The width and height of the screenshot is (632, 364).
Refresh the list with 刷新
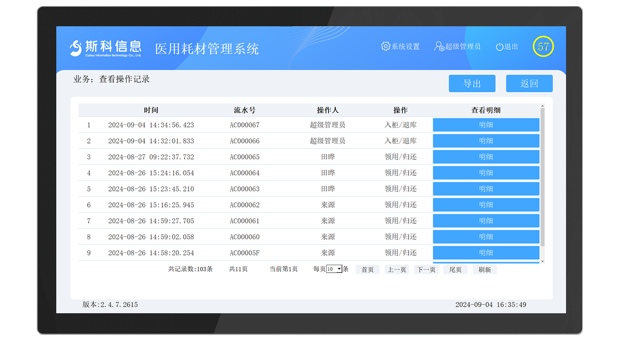[484, 269]
